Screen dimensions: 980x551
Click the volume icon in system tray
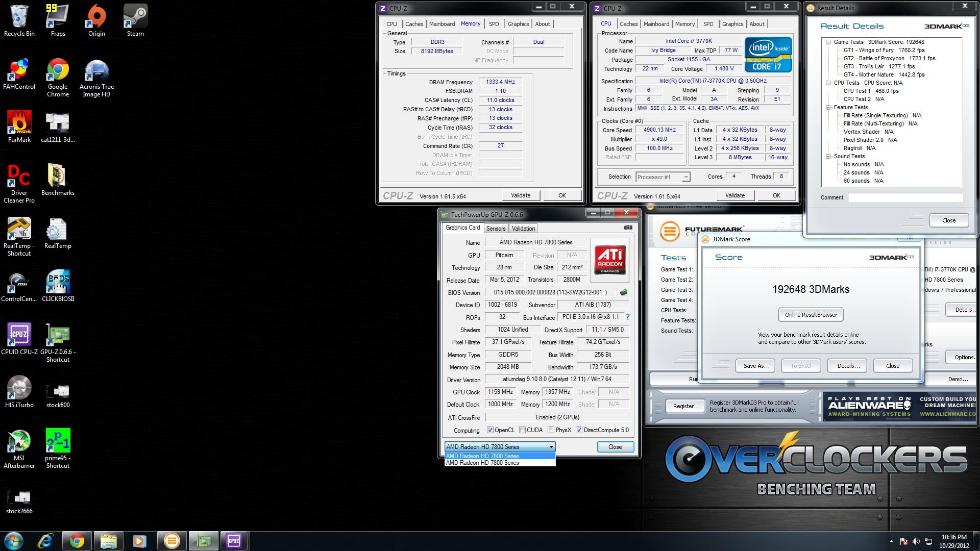click(916, 541)
